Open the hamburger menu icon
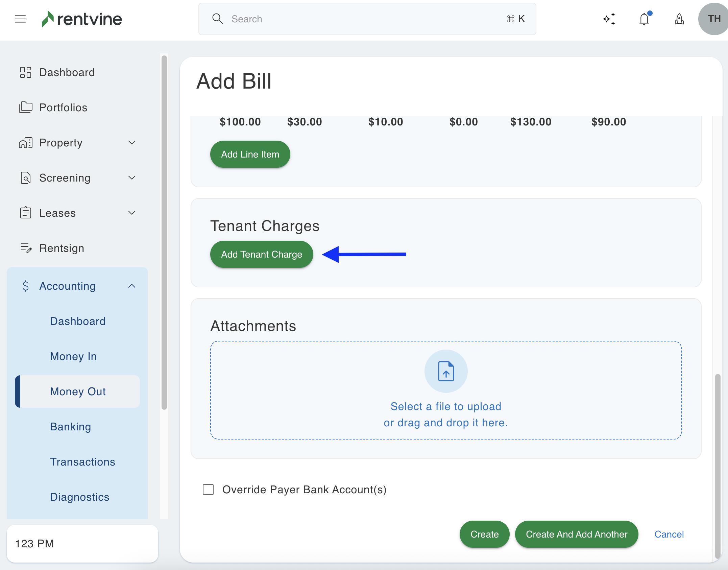Viewport: 728px width, 570px height. (20, 19)
